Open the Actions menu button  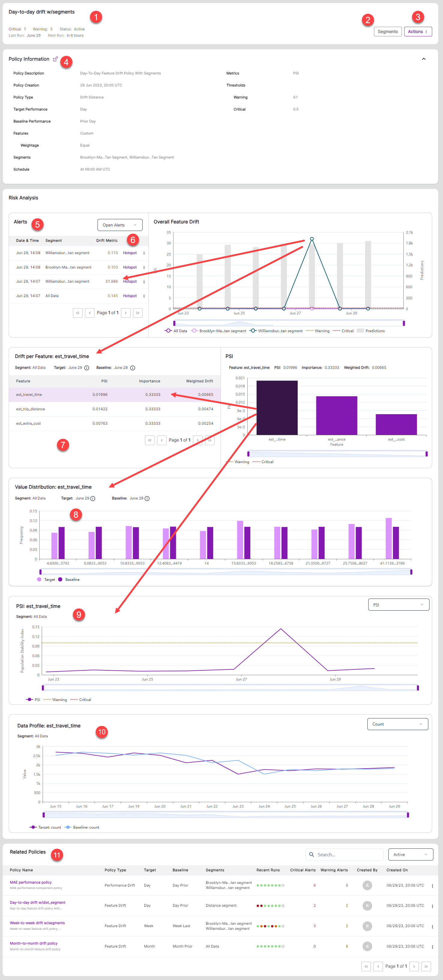417,32
